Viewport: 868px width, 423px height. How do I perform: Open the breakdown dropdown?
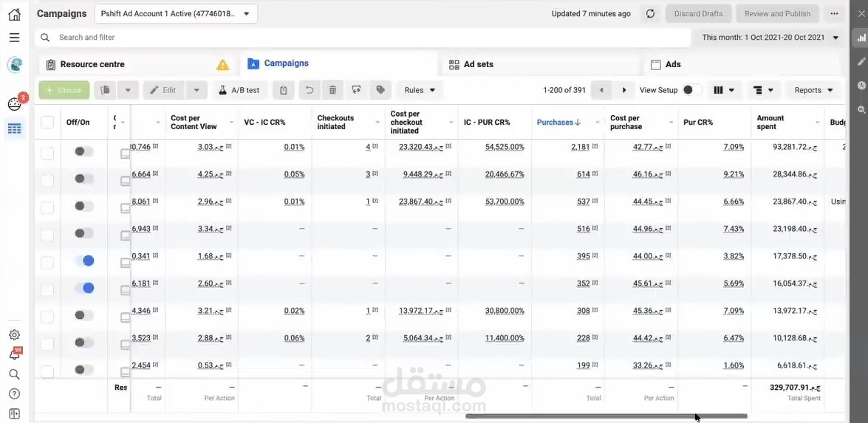[x=763, y=90]
